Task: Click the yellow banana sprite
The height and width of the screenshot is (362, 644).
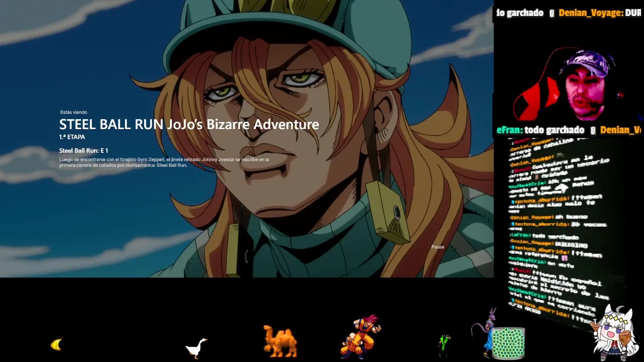Action: (56, 344)
